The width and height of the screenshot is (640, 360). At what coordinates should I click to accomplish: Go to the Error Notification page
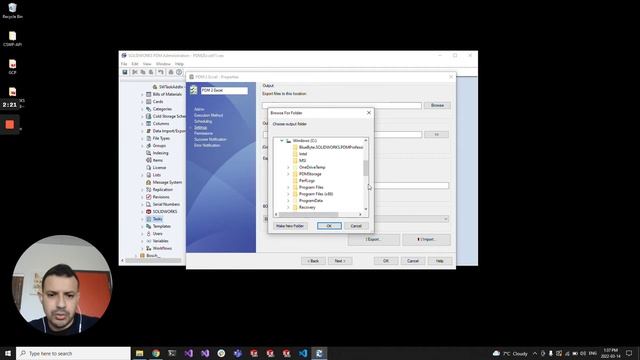pyautogui.click(x=207, y=145)
